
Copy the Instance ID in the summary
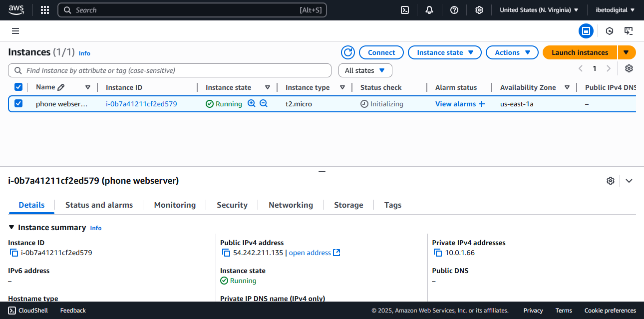click(14, 253)
